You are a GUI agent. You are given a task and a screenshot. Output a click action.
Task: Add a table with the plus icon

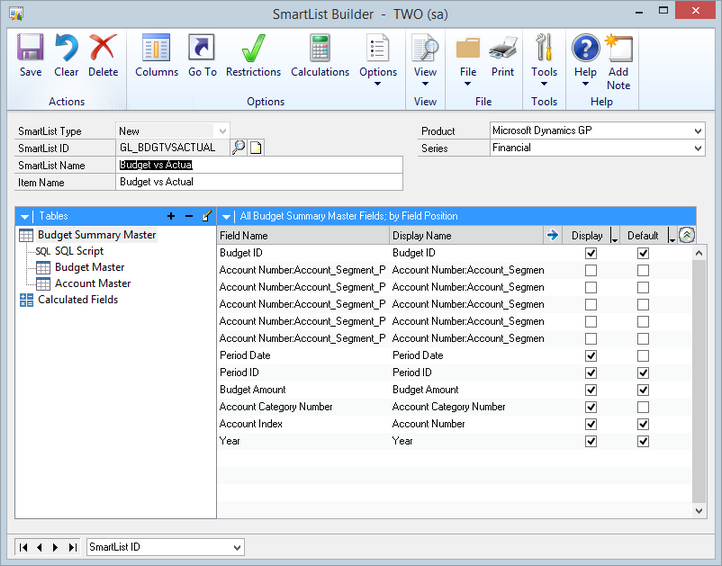[171, 216]
